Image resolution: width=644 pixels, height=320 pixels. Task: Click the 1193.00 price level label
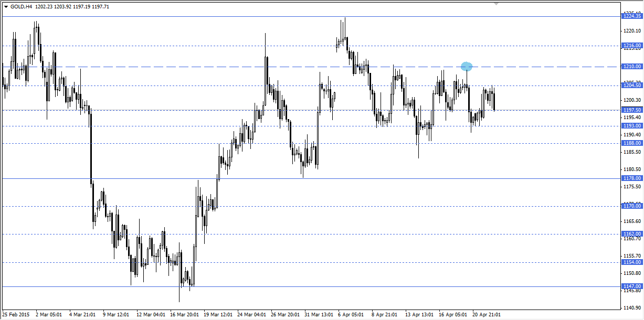point(632,126)
